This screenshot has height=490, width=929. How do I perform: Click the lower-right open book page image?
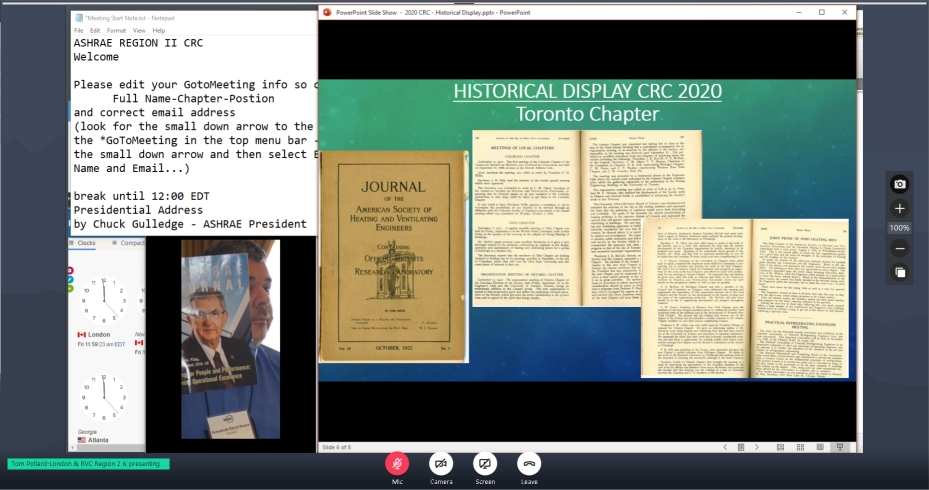[x=745, y=298]
